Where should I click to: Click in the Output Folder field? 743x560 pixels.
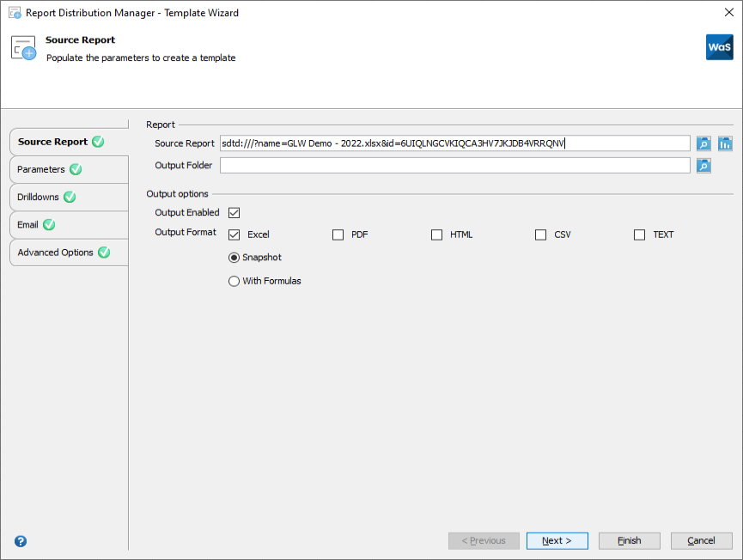point(454,166)
